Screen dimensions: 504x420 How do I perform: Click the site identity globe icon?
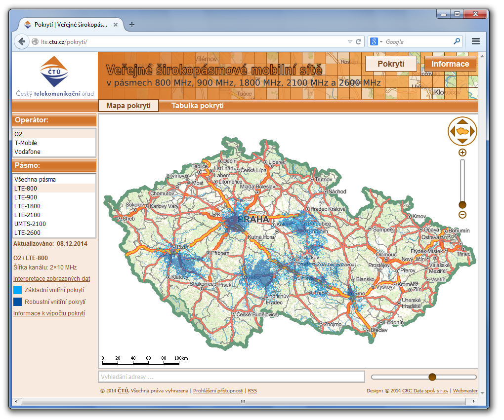click(35, 42)
